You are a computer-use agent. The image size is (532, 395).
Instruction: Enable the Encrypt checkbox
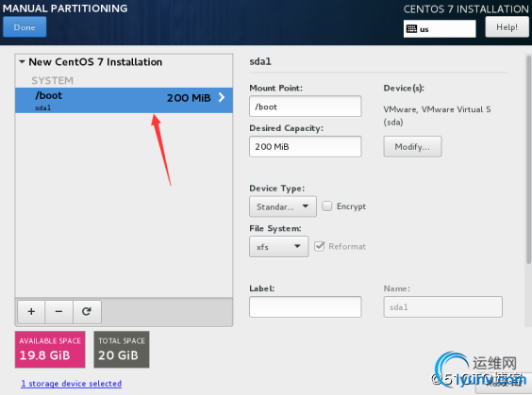(326, 206)
